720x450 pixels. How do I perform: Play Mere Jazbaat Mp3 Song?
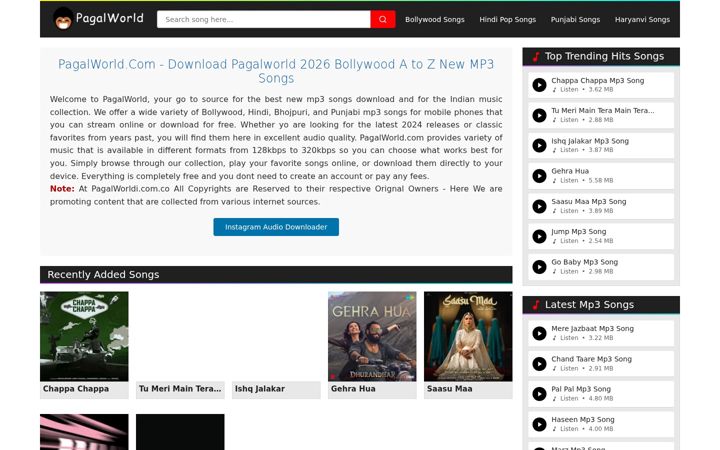click(x=539, y=333)
